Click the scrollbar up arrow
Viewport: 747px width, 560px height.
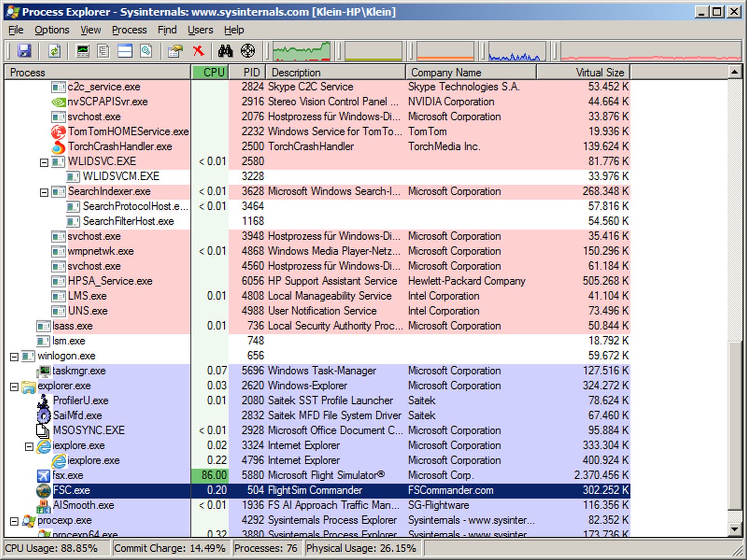(735, 72)
